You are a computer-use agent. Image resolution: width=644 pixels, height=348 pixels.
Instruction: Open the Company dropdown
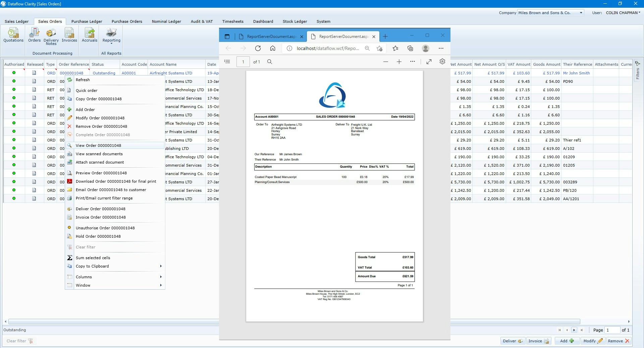click(551, 13)
